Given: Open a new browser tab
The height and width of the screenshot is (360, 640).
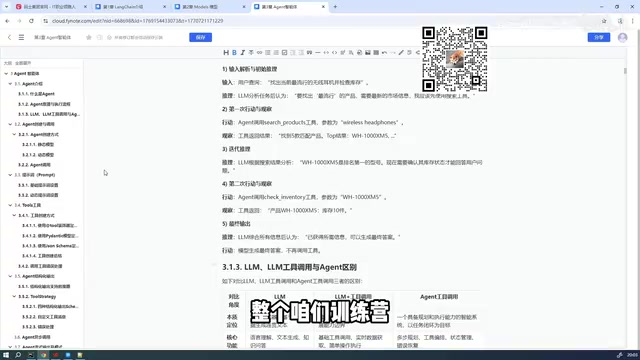Looking at the screenshot, I should click(335, 7).
